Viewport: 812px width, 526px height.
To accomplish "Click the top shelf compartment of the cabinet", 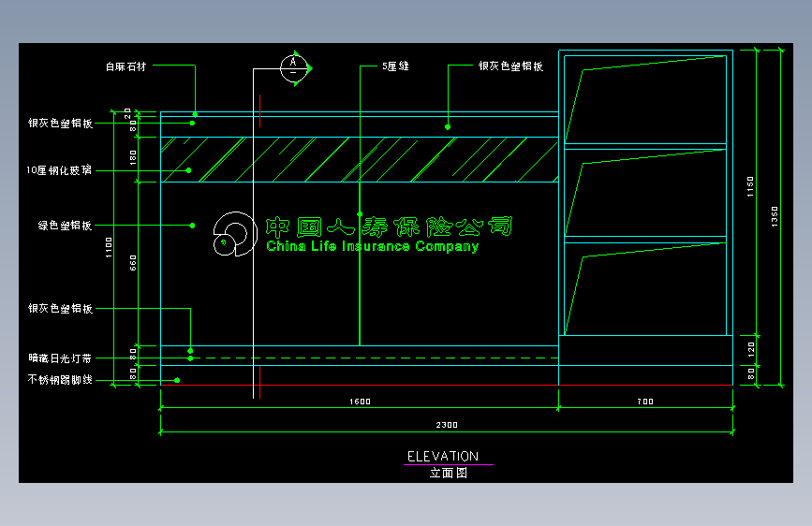I will (x=645, y=99).
